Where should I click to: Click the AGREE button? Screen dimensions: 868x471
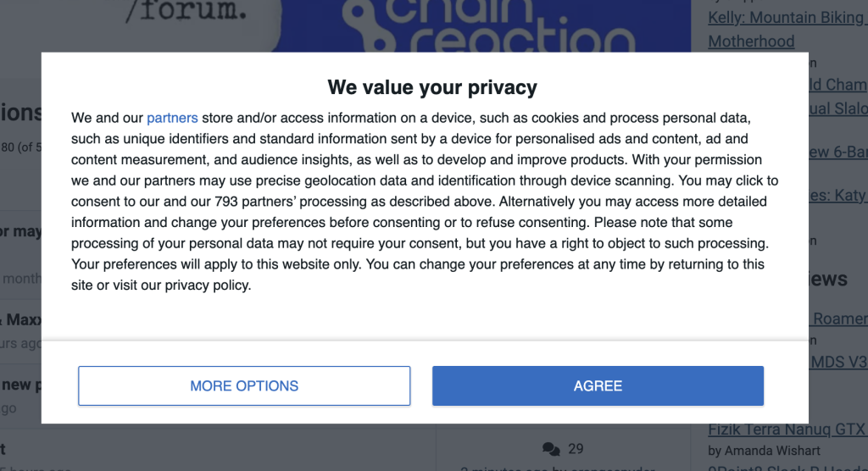[x=598, y=386]
